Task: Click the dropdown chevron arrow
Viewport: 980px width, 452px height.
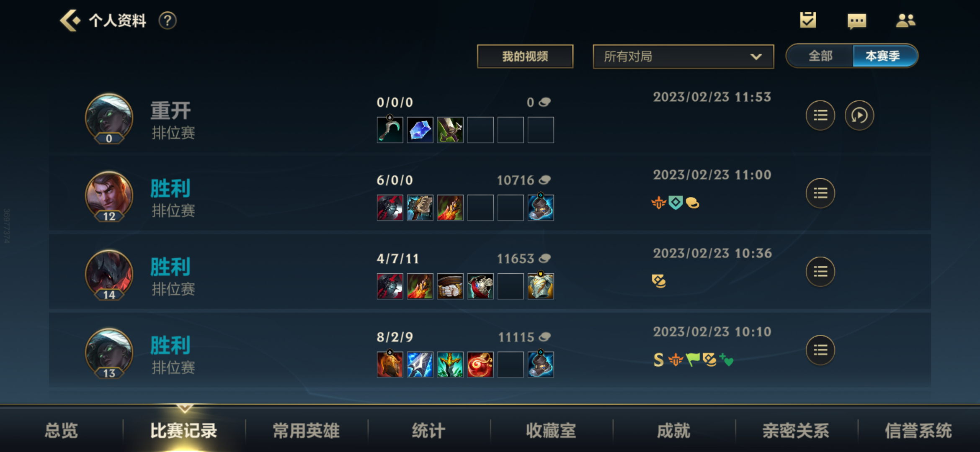Action: [x=756, y=56]
